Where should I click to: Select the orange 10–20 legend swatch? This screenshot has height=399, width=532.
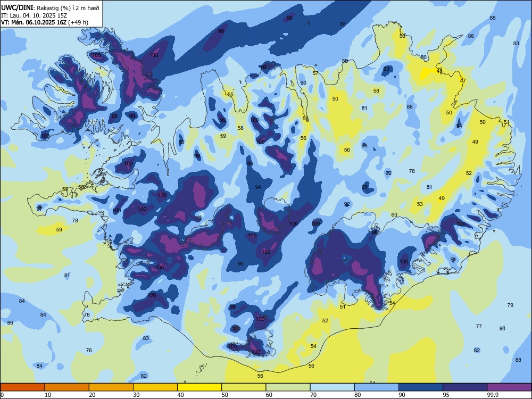(x=67, y=387)
